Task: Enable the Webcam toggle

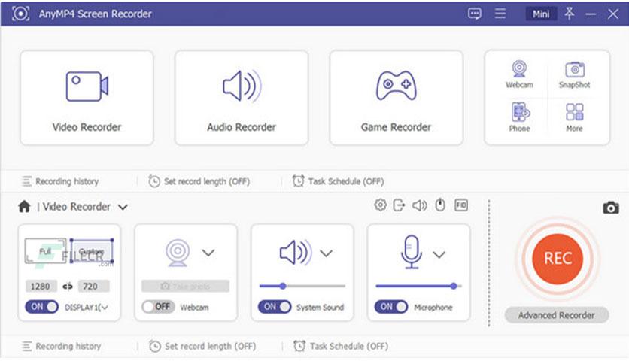Action: [x=158, y=307]
